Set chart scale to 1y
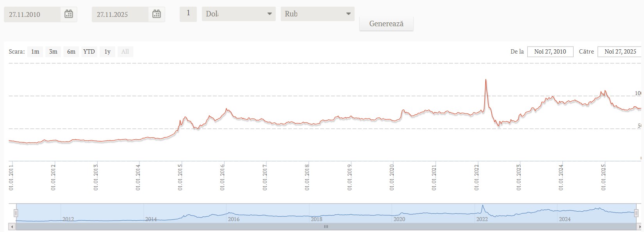 [x=107, y=52]
